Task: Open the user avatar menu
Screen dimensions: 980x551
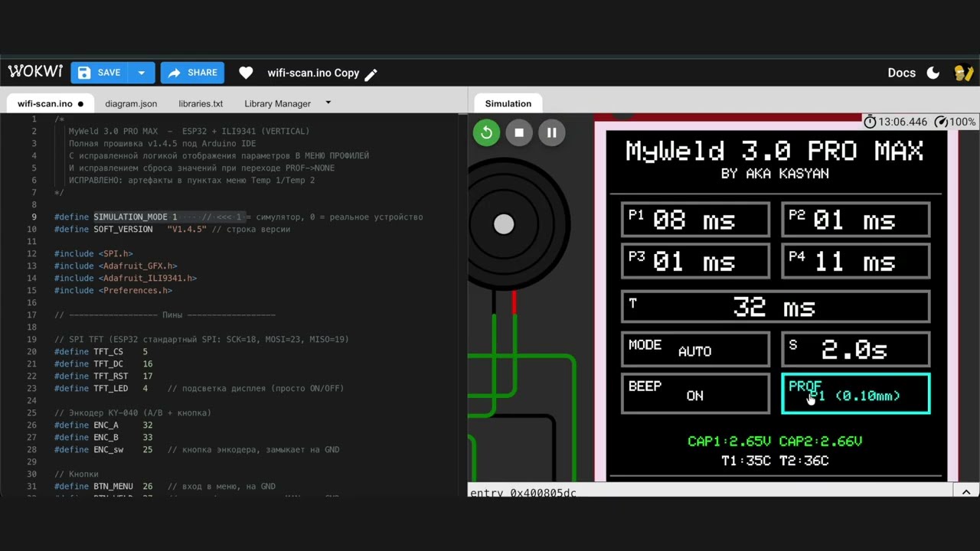Action: (963, 73)
